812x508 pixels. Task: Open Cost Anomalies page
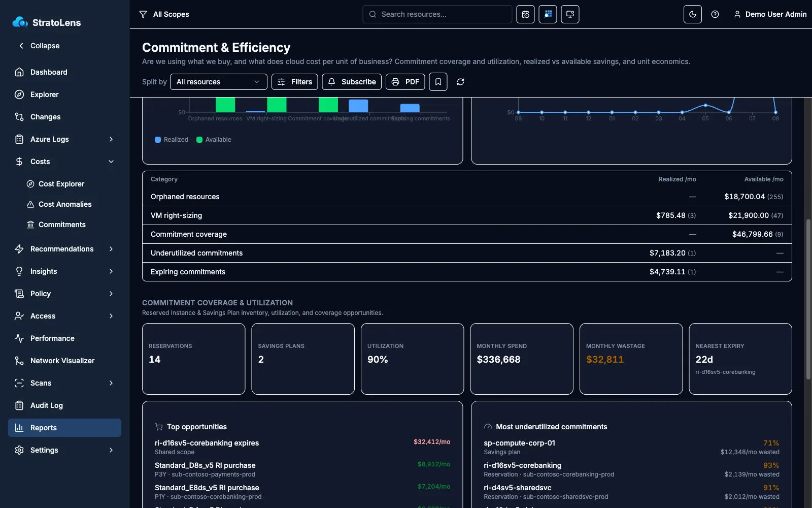coord(65,204)
